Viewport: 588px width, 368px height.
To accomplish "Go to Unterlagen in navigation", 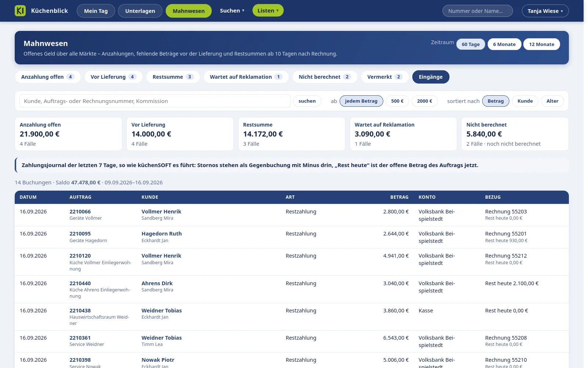I will (x=140, y=11).
